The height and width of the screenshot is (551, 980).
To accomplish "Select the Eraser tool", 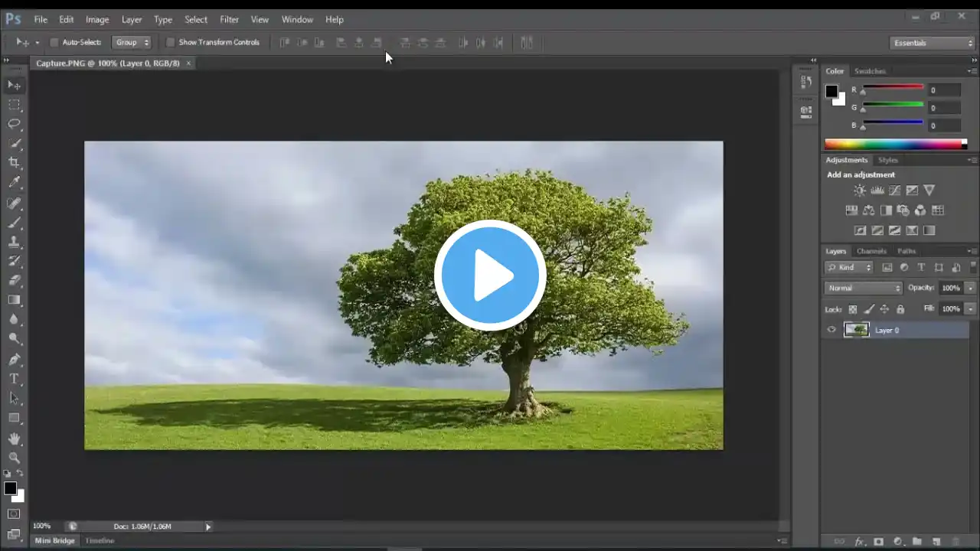I will 14,281.
